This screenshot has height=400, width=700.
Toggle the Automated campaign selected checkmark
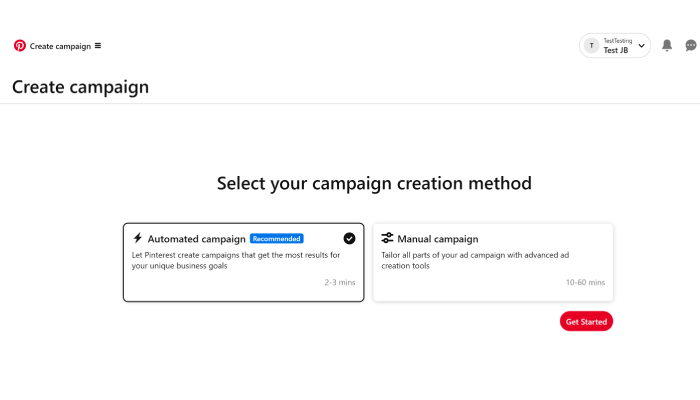click(x=349, y=238)
